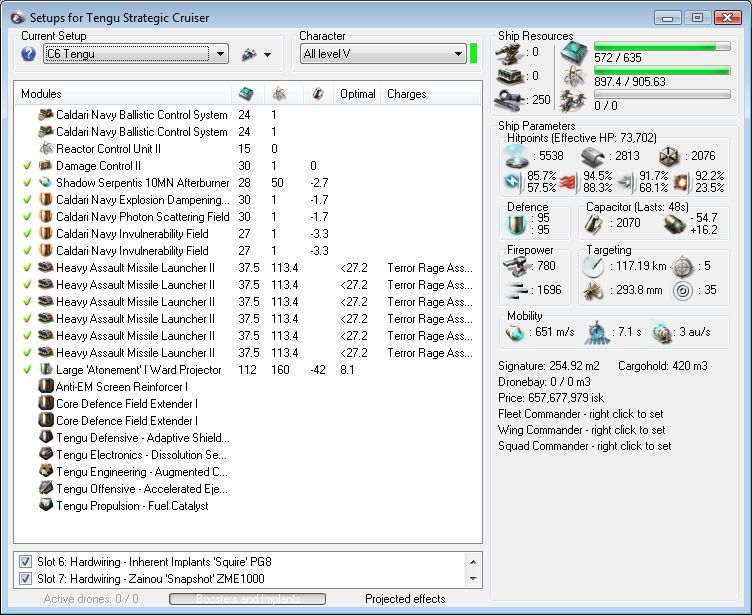
Task: Click the sensor strength icon showing 35
Action: point(682,291)
